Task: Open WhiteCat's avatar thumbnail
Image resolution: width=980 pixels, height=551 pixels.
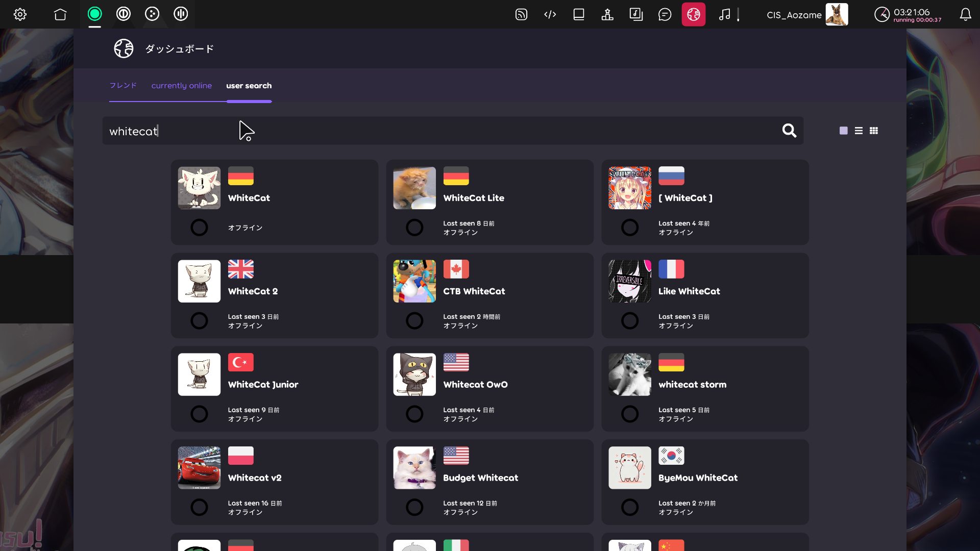Action: (x=199, y=188)
